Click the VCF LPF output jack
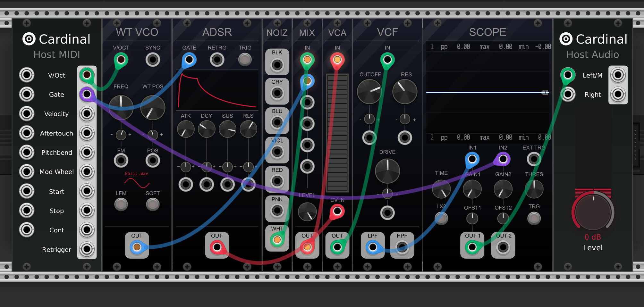The image size is (644, 307). click(373, 247)
